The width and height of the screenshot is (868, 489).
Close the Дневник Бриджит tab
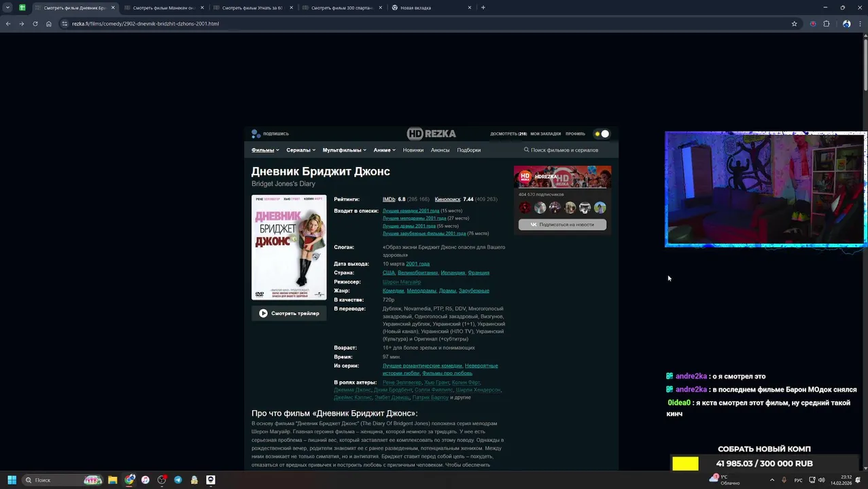(113, 7)
